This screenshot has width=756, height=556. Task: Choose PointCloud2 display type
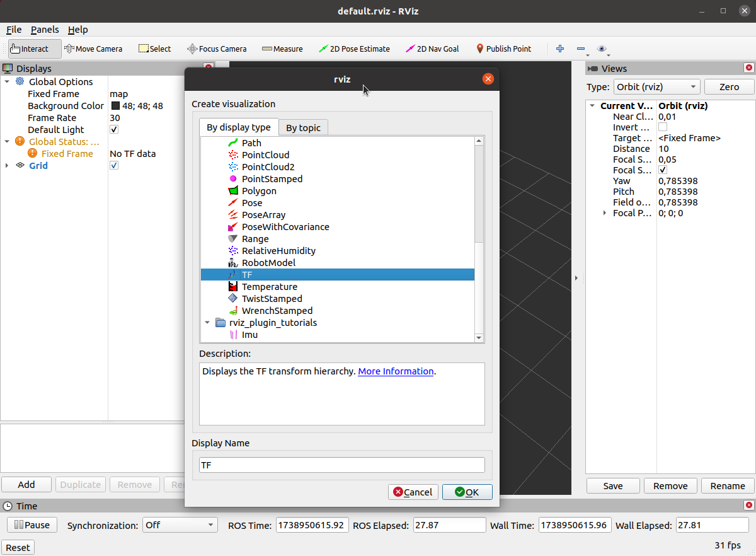tap(268, 167)
